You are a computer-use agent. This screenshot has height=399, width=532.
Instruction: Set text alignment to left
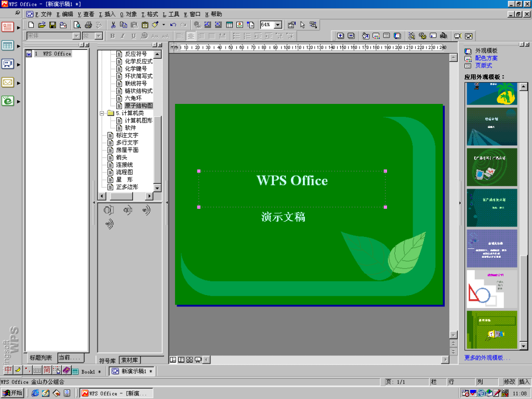pyautogui.click(x=180, y=36)
